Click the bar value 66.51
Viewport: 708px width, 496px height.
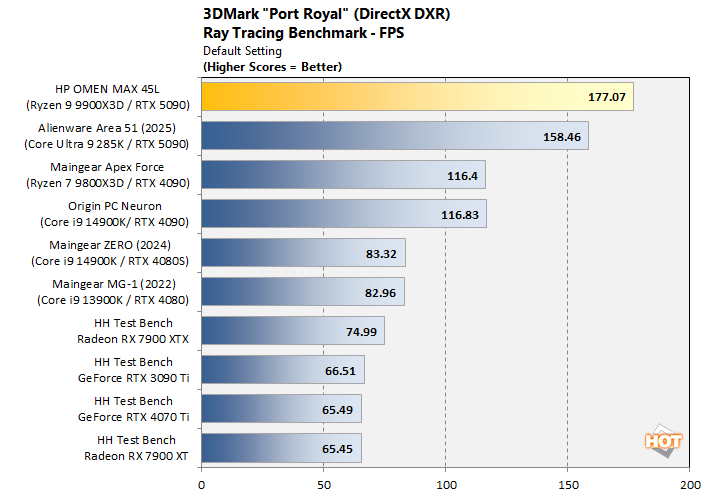340,371
